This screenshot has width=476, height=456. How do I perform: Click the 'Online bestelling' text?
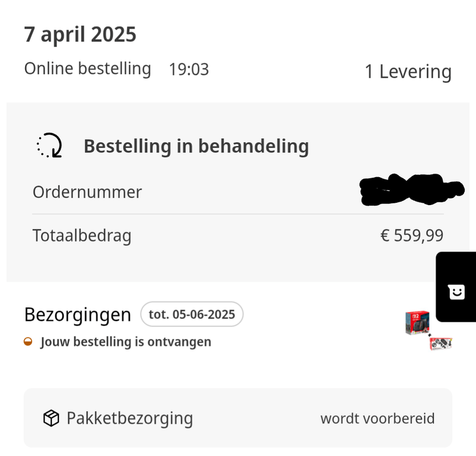coord(87,69)
